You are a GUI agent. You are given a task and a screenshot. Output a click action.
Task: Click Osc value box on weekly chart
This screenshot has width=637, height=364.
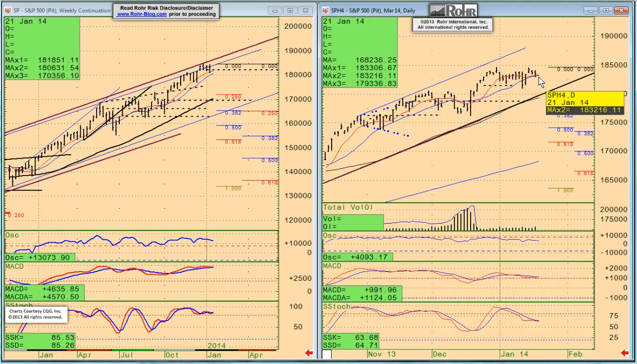tap(40, 258)
